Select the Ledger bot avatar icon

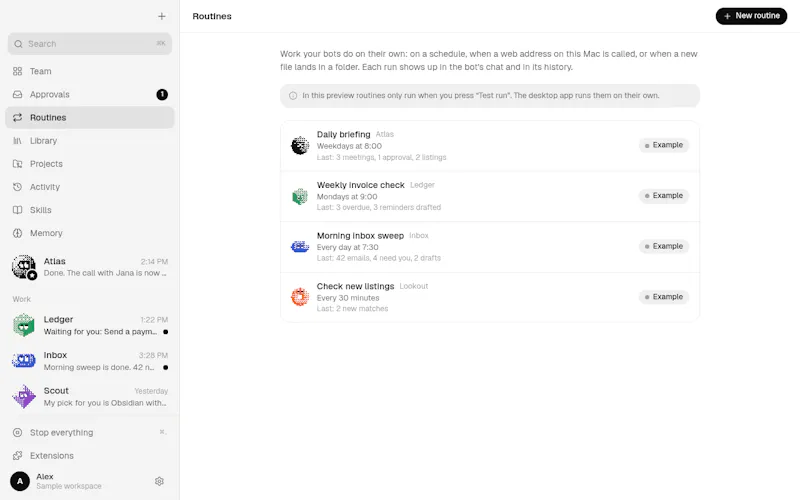tap(24, 325)
